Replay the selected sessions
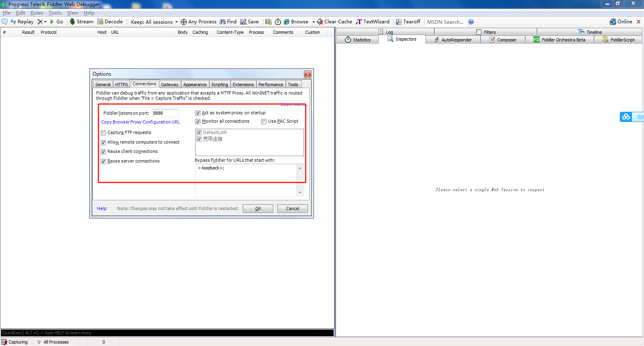This screenshot has width=644, height=346. pos(22,22)
